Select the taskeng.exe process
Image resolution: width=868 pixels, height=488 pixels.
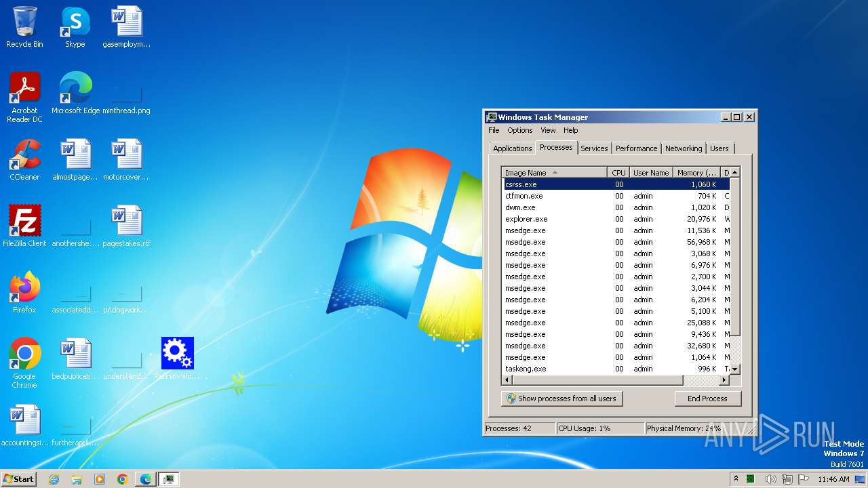pos(616,369)
